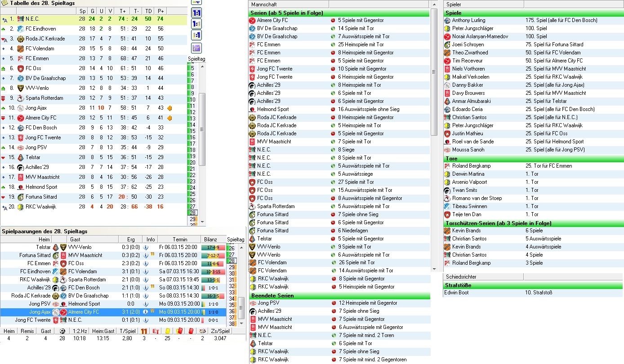Open info icon for Jong Ajax vs Almere City
Screen dimensions: 624x364
pos(146,312)
